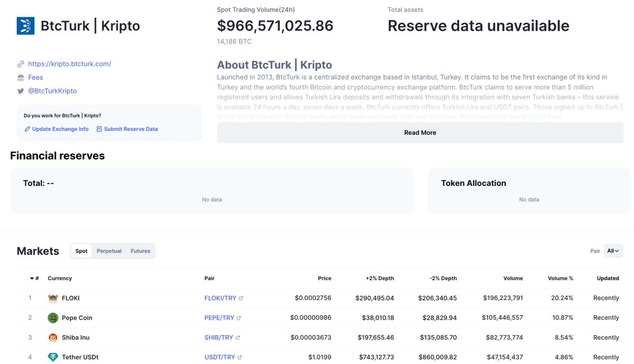Click the Volume % column header

click(561, 278)
